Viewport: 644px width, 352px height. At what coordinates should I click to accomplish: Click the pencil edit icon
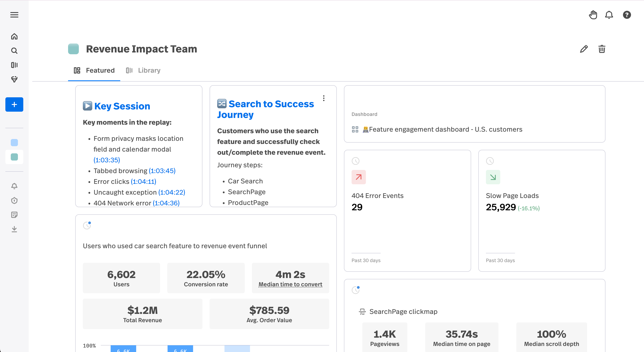tap(584, 49)
